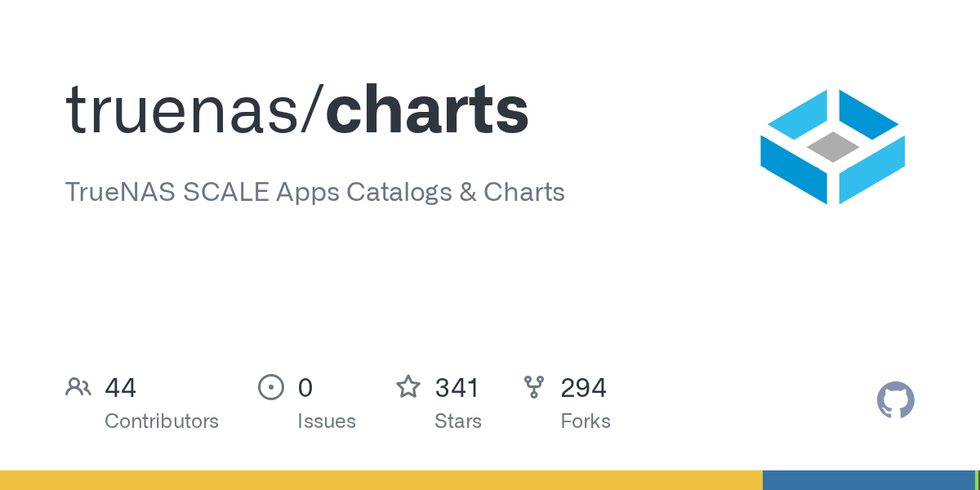
Task: Select the "Stars" label
Action: tap(457, 421)
